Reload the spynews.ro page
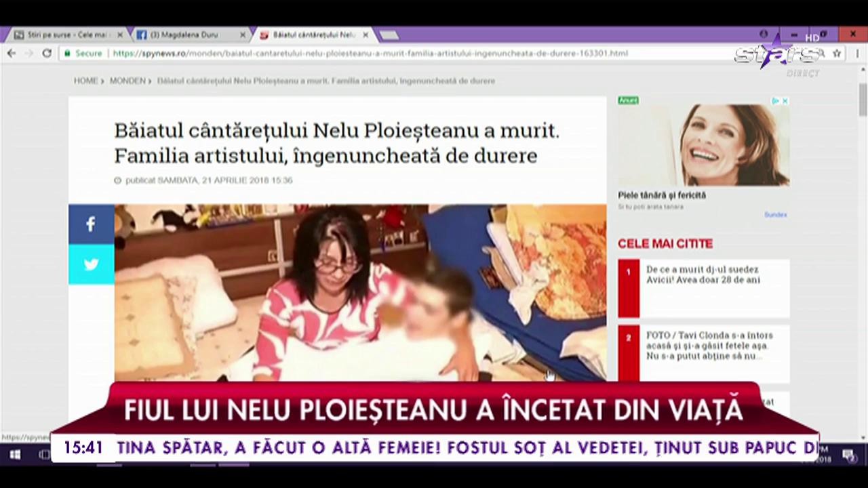The width and height of the screenshot is (868, 488). (x=46, y=53)
